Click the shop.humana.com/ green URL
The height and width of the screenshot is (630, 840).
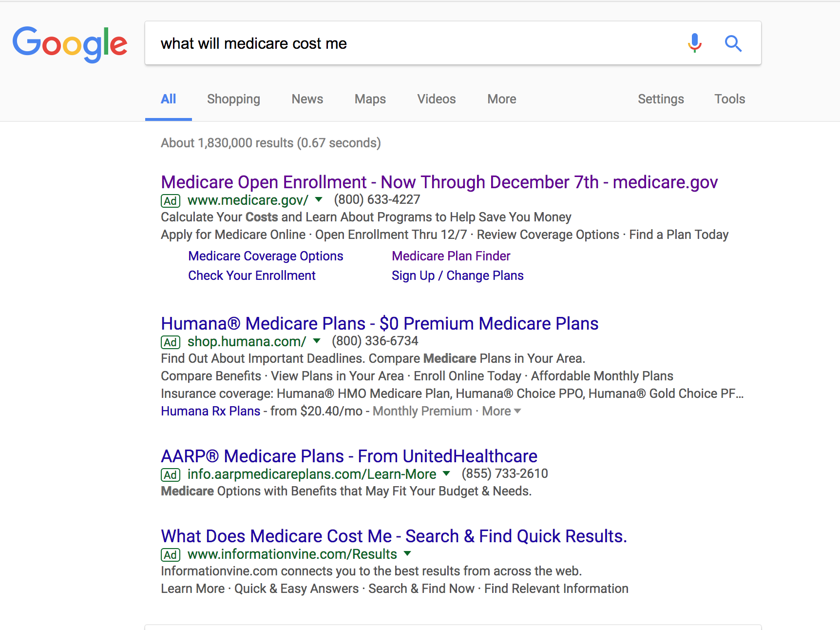point(247,341)
